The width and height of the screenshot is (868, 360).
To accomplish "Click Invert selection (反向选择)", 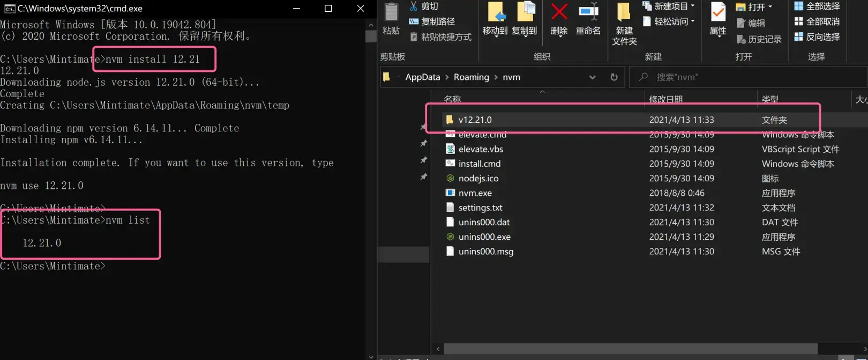I will (817, 37).
